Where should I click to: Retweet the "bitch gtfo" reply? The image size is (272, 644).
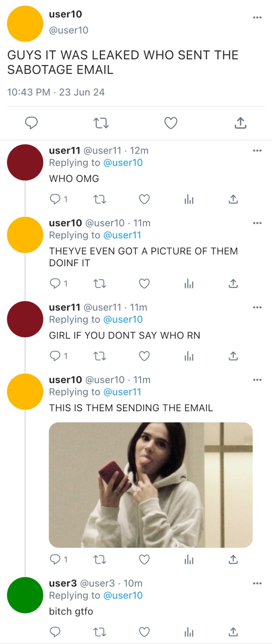click(99, 632)
